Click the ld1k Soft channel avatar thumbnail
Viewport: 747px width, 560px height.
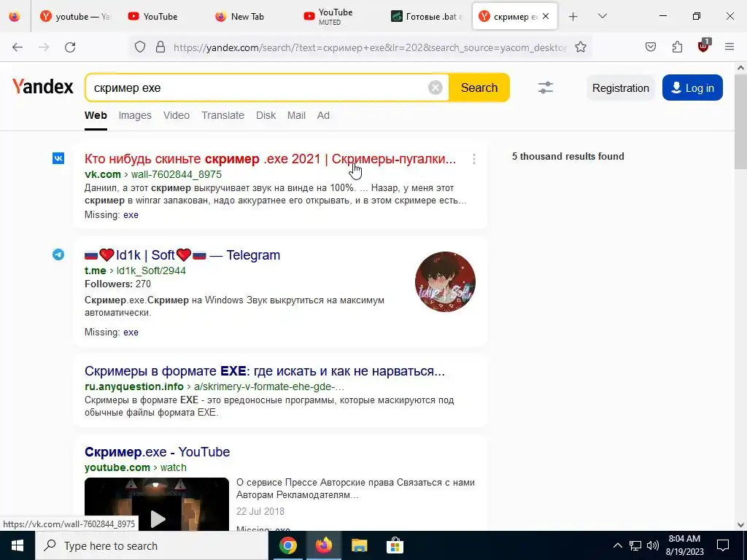point(445,282)
